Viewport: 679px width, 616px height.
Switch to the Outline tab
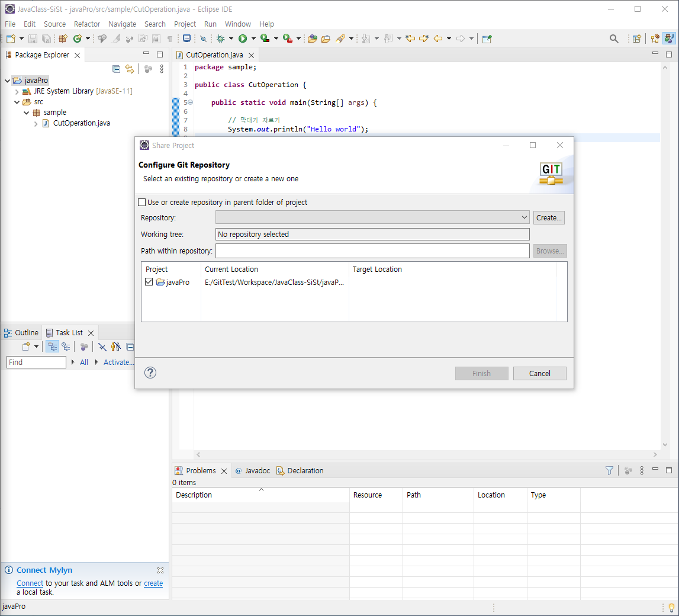(21, 332)
